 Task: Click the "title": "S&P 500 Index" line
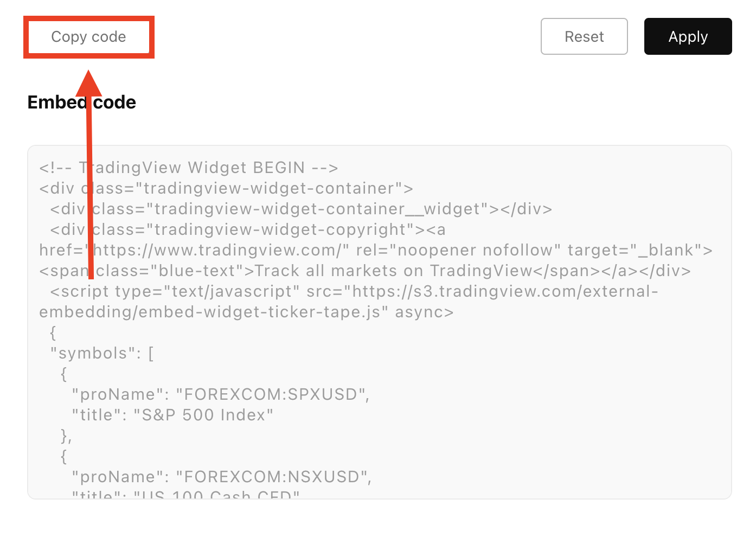(172, 415)
